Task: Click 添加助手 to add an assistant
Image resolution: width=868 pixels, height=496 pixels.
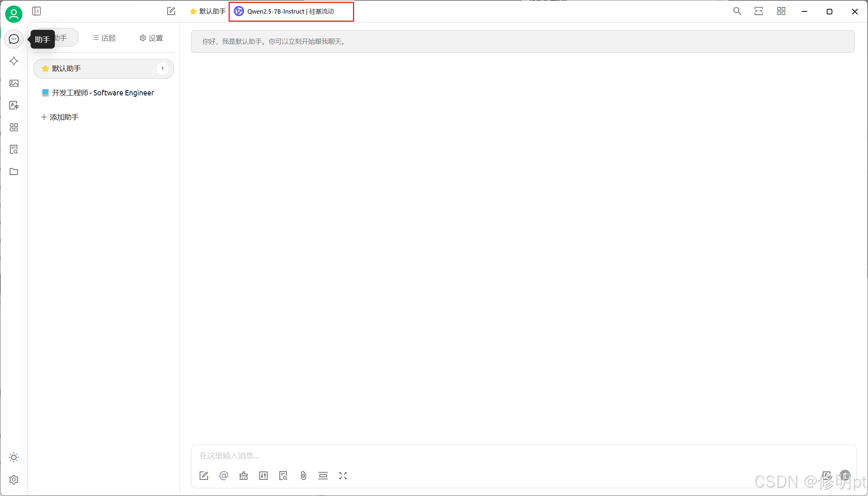Action: pos(60,117)
